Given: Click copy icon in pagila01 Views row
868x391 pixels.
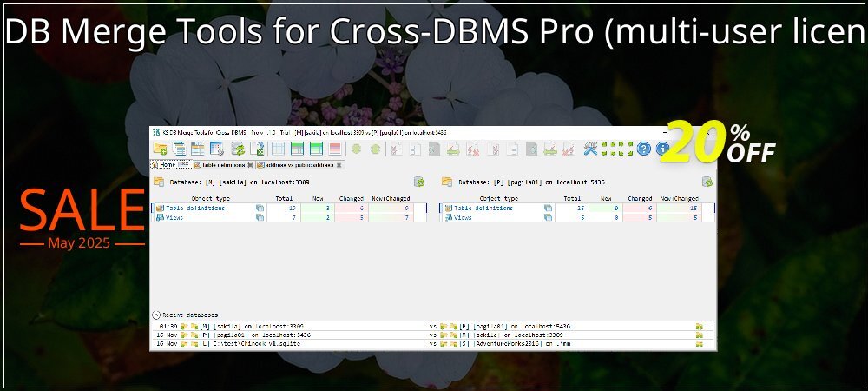Looking at the screenshot, I should click(x=548, y=217).
